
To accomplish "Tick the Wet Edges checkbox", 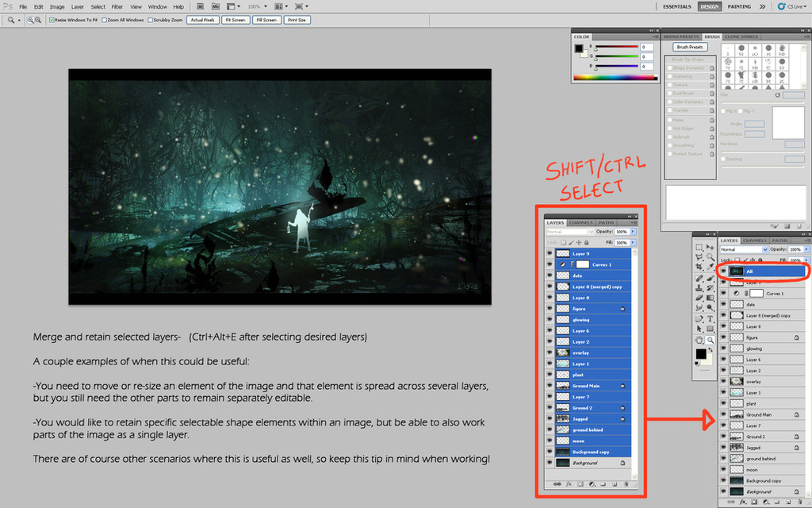I will click(x=669, y=128).
